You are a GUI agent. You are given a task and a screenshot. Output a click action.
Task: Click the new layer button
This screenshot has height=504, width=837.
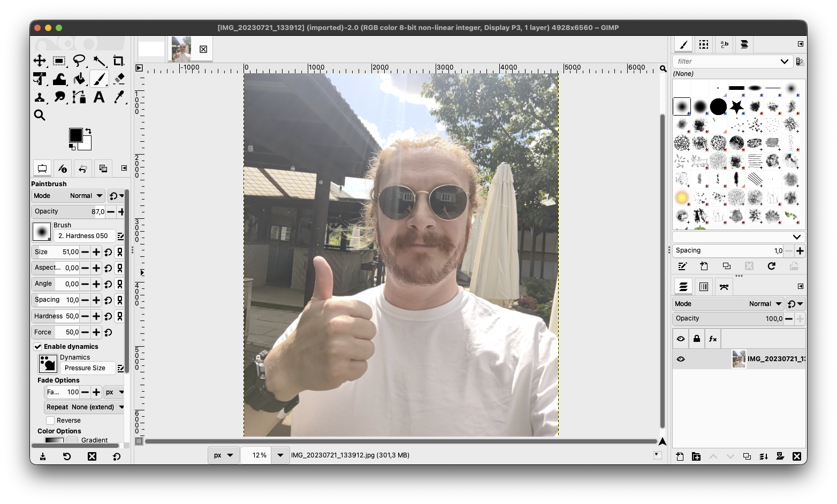pos(680,456)
